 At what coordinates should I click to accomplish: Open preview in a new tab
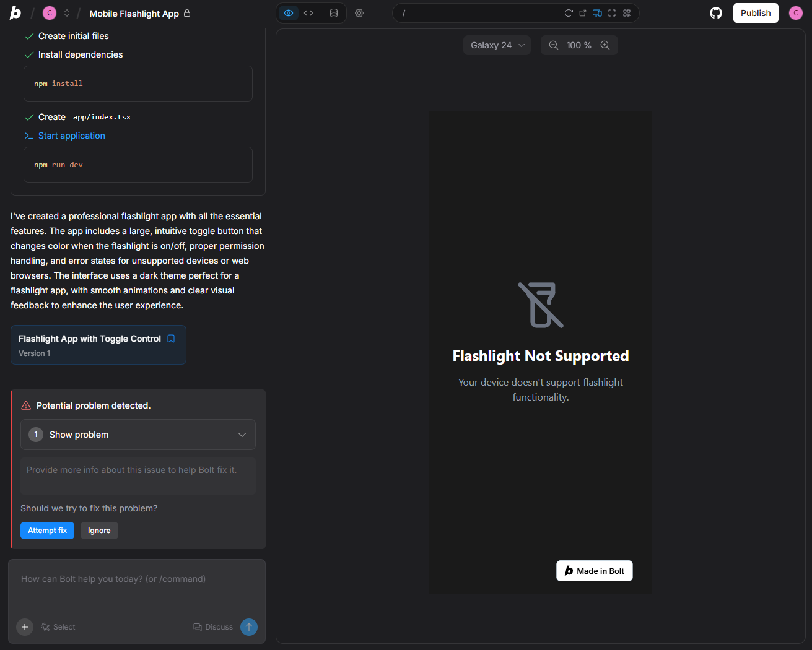pyautogui.click(x=582, y=12)
